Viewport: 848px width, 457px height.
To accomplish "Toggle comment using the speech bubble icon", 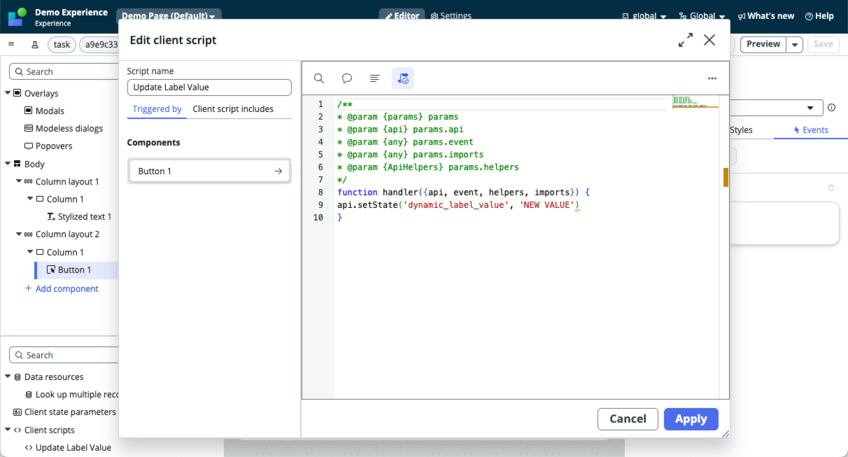I will coord(347,78).
